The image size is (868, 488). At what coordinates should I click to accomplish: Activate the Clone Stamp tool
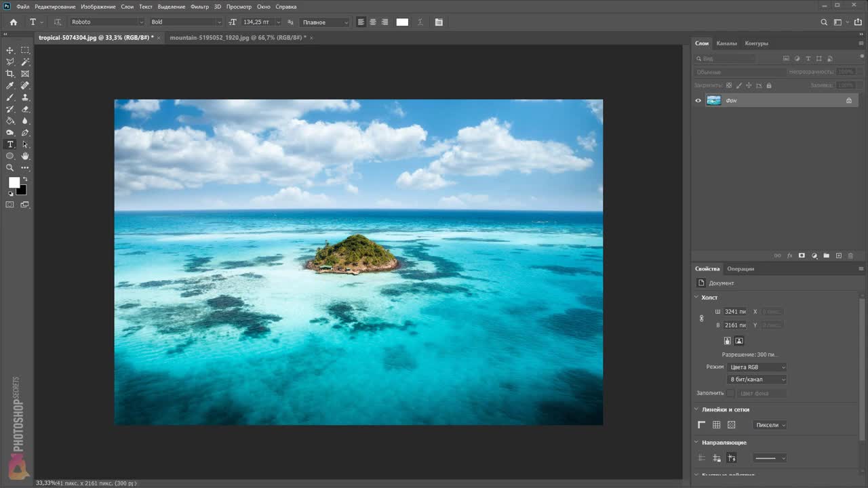25,98
